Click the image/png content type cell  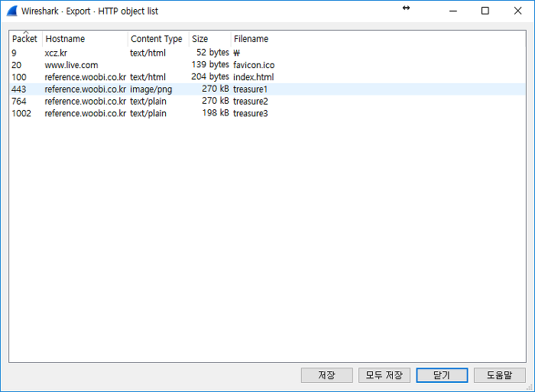click(151, 89)
